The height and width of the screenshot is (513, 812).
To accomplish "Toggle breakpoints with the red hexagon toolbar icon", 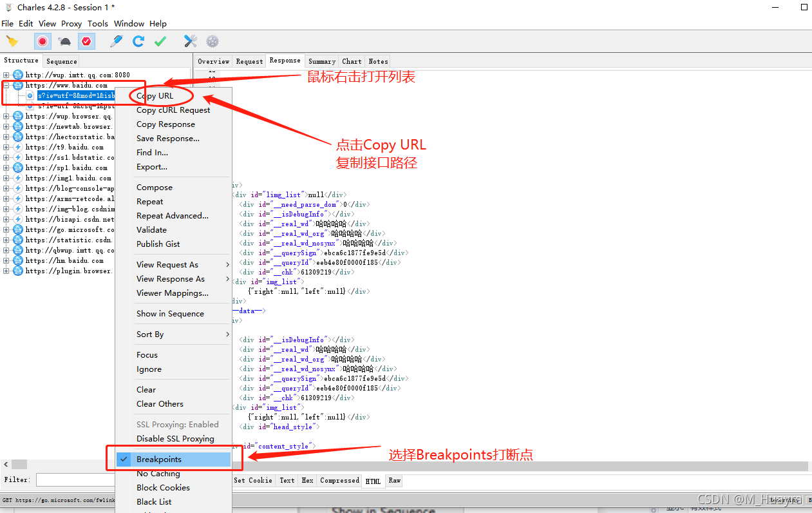I will (86, 41).
